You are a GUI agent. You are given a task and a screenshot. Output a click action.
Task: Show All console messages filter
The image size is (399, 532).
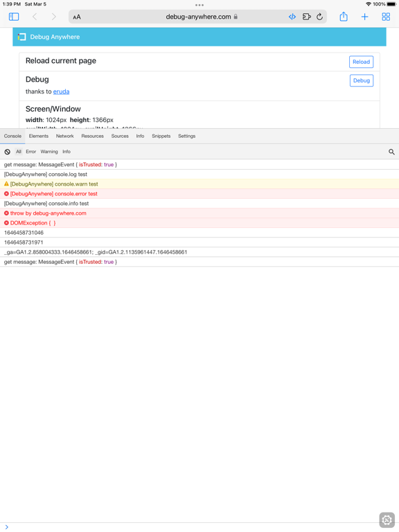(x=19, y=152)
